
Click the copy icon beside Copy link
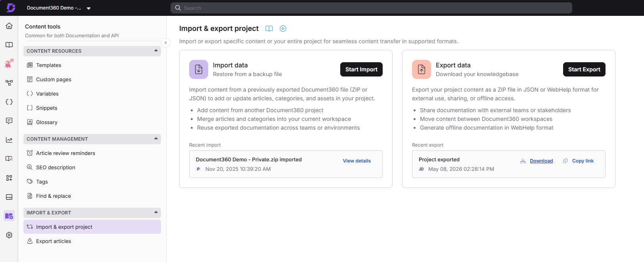pyautogui.click(x=565, y=161)
